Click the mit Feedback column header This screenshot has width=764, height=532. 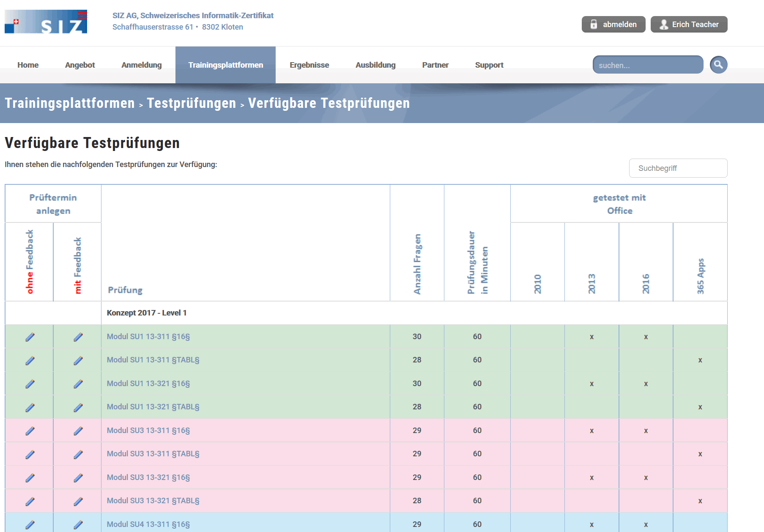pyautogui.click(x=77, y=265)
